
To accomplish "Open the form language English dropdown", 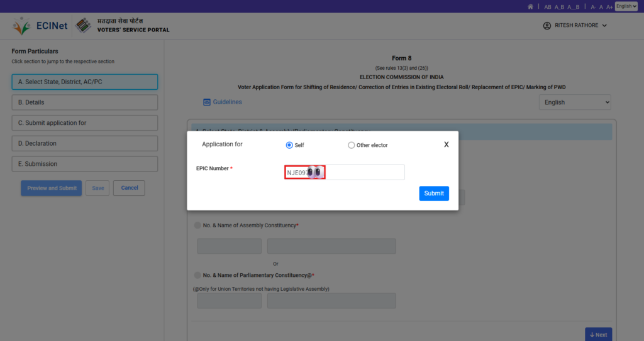I will coord(575,102).
